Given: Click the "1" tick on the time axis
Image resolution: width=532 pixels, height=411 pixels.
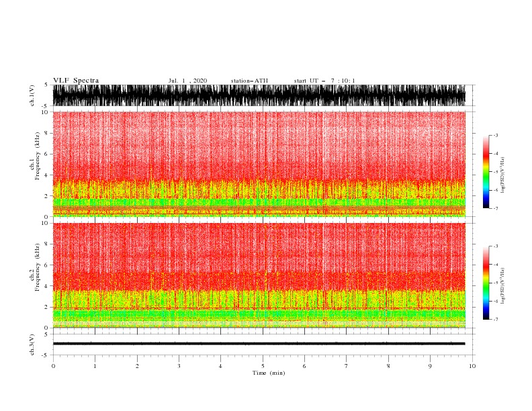Looking at the screenshot, I should tap(95, 366).
